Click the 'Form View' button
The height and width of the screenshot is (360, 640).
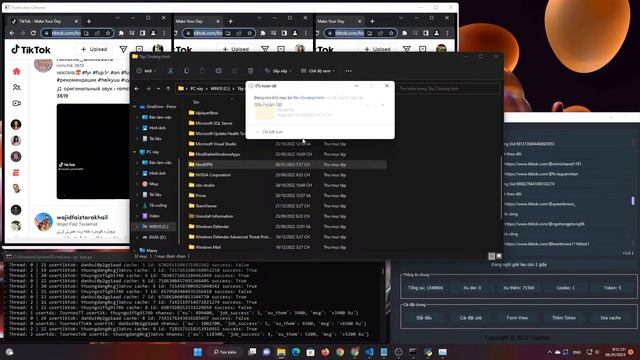click(x=517, y=317)
